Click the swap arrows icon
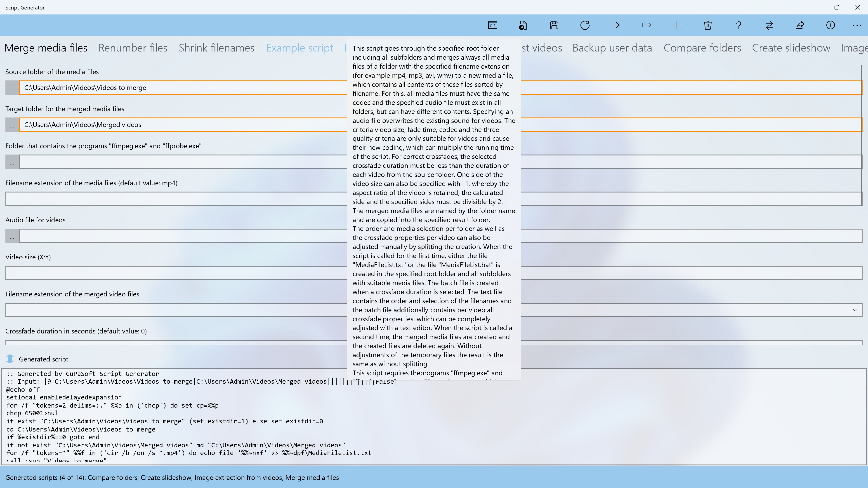Viewport: 868px width, 488px height. [x=769, y=25]
